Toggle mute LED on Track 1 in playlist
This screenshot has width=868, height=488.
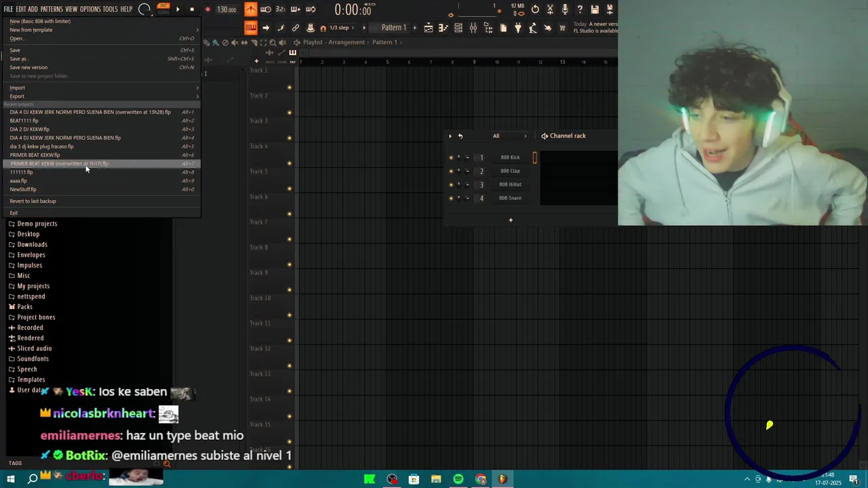(290, 87)
